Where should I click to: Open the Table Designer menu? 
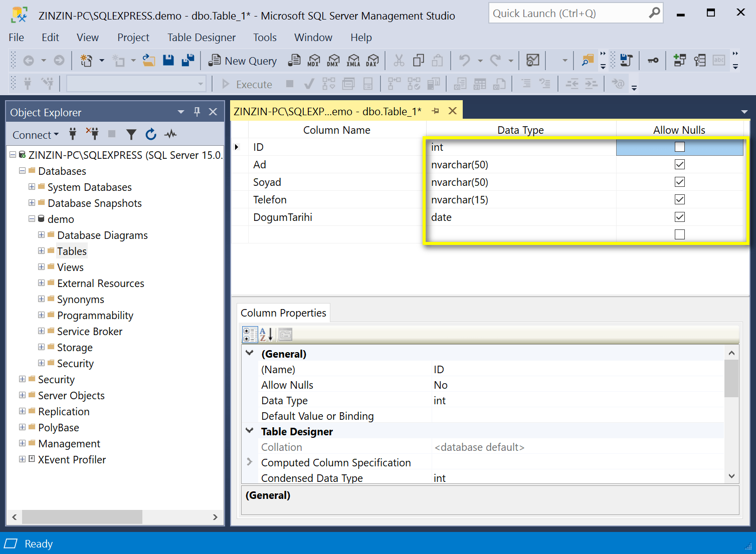202,38
